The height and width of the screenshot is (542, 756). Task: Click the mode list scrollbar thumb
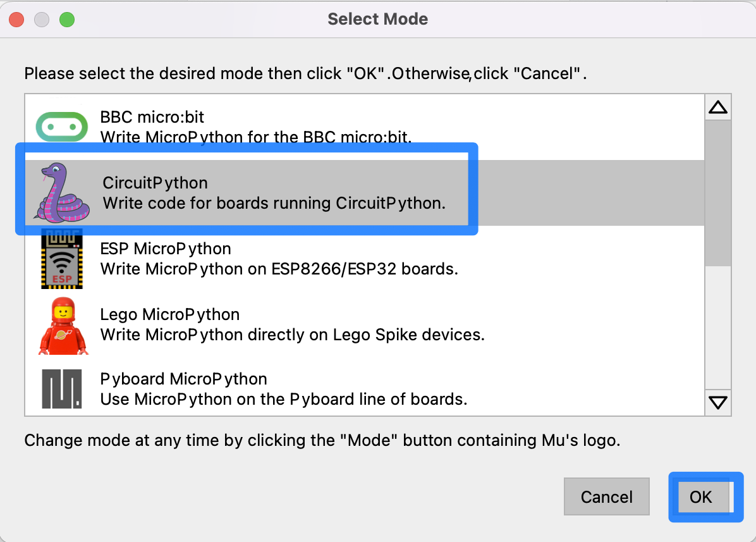(718, 192)
